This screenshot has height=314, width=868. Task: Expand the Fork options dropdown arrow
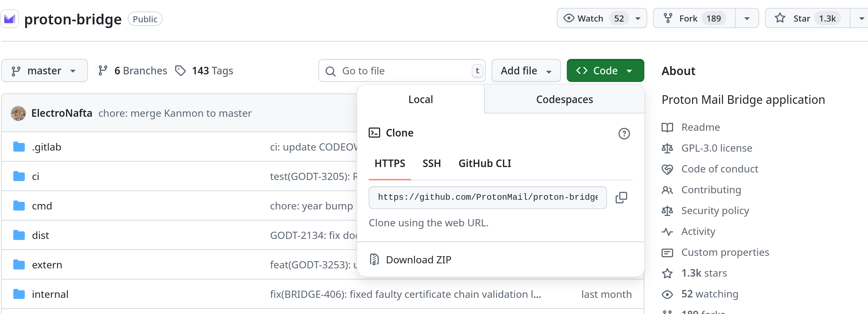point(747,18)
